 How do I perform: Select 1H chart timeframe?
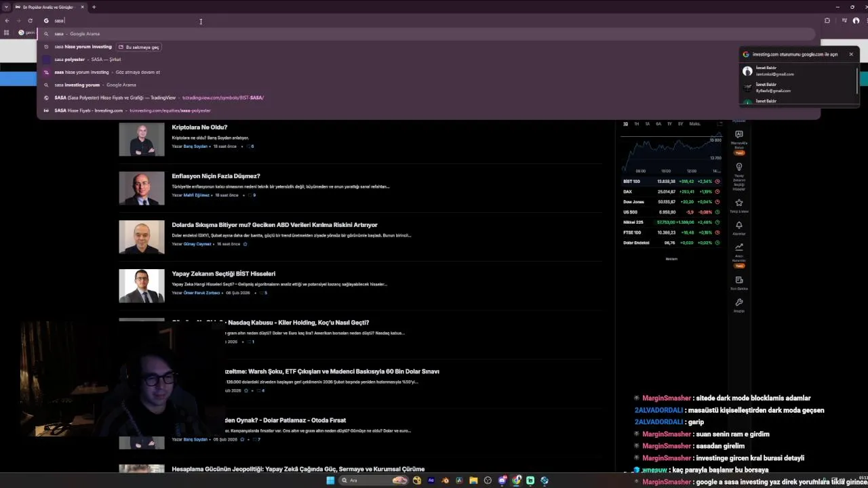pos(636,124)
